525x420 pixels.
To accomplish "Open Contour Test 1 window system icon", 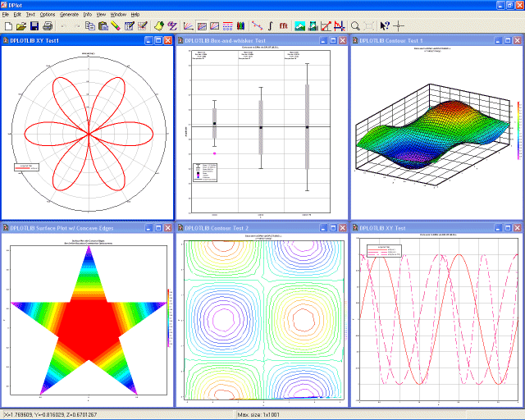I will pyautogui.click(x=355, y=40).
